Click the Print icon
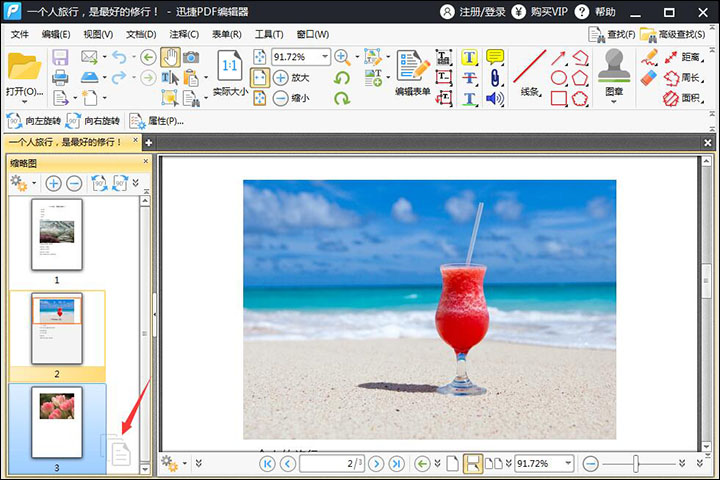The width and height of the screenshot is (720, 480). click(x=60, y=77)
